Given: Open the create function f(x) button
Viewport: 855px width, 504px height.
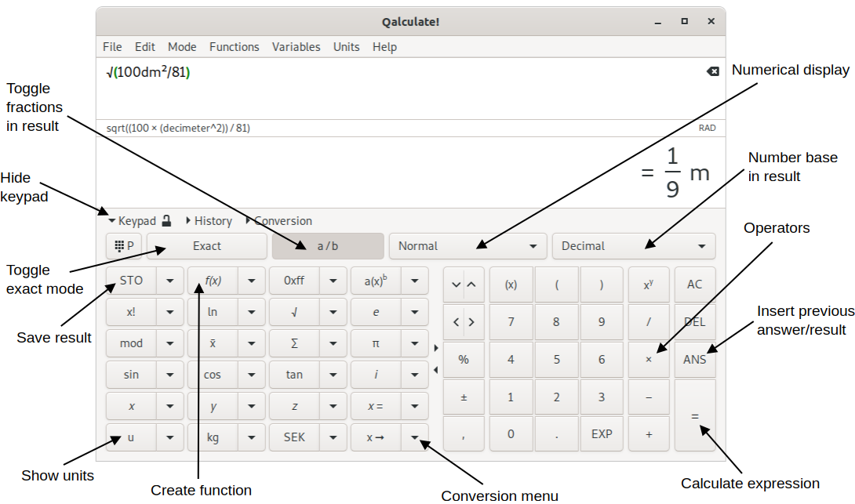Looking at the screenshot, I should (x=213, y=280).
